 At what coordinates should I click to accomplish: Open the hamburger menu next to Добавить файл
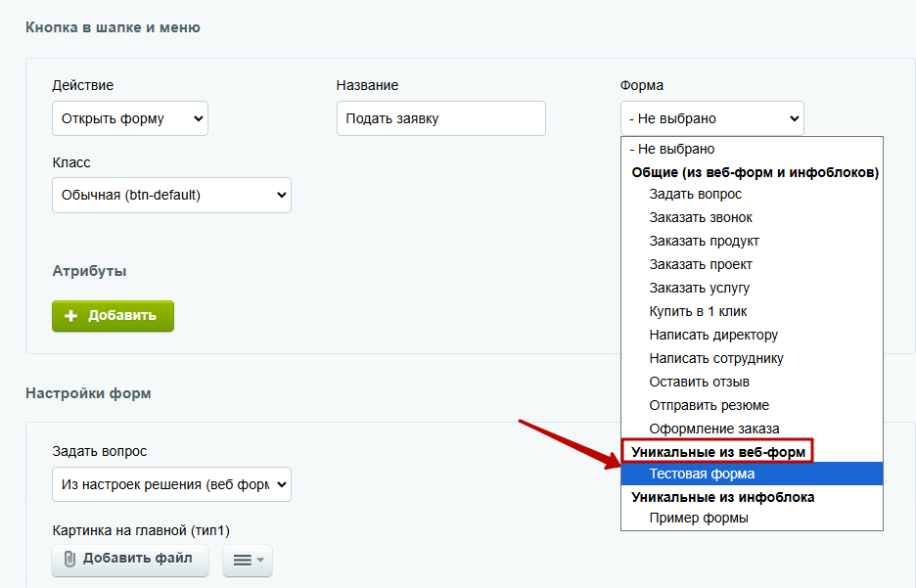click(x=247, y=561)
